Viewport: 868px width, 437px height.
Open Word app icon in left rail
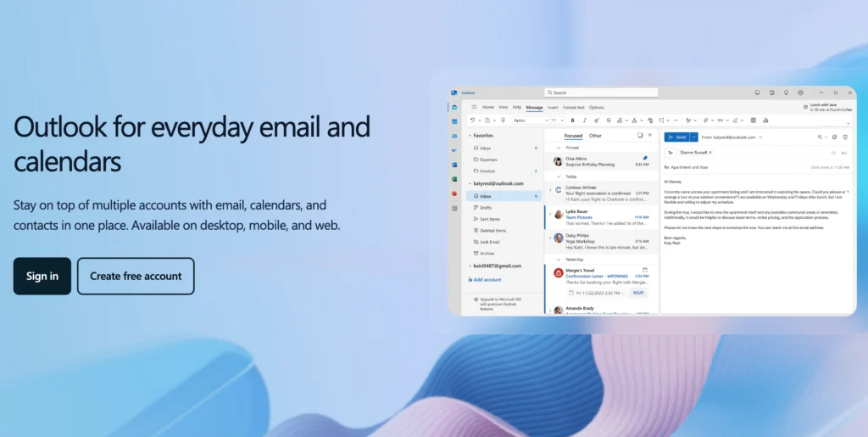tap(454, 165)
